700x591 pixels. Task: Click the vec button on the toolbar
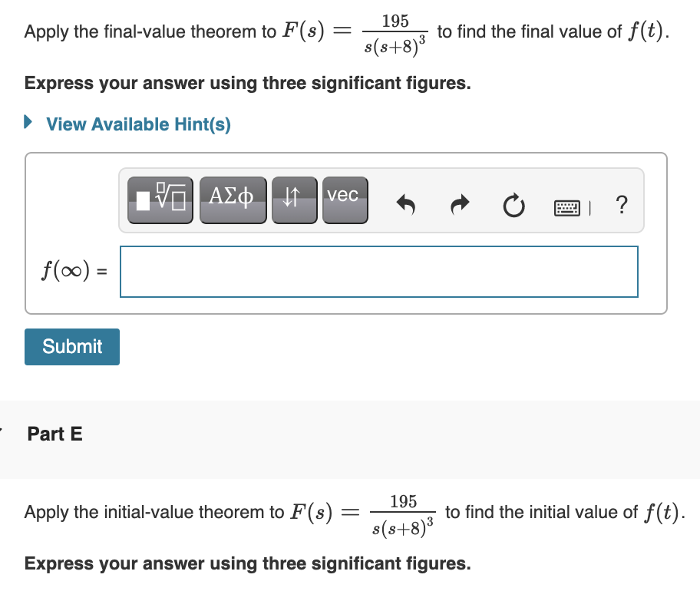point(344,200)
